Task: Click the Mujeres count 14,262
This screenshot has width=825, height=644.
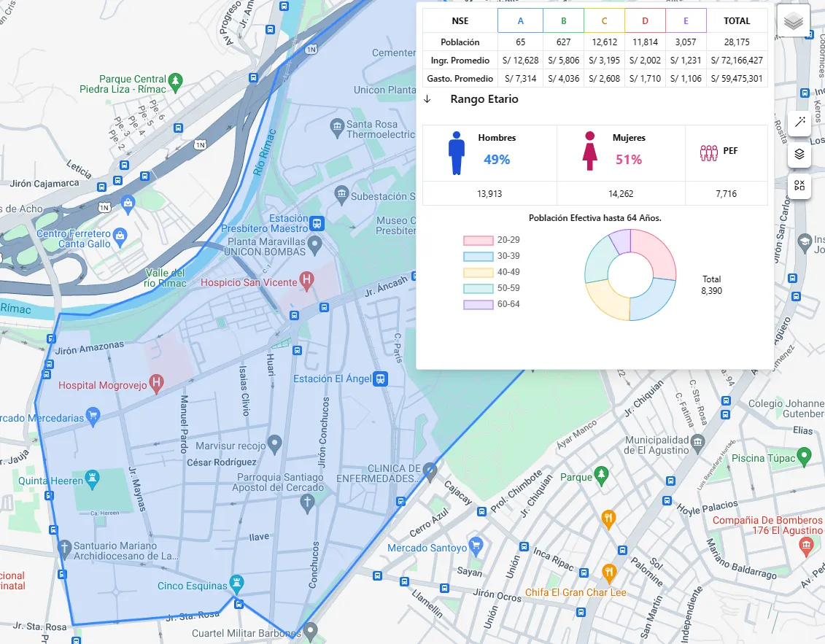Action: tap(621, 193)
